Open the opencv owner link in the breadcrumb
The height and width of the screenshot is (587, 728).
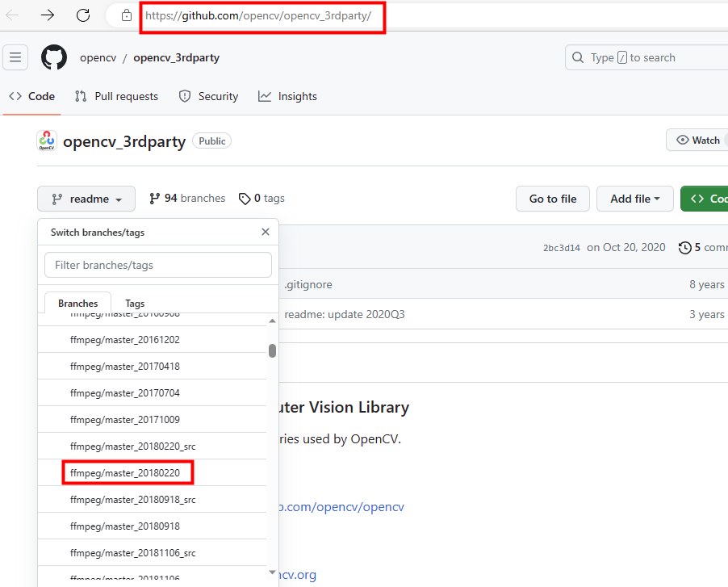coord(98,57)
